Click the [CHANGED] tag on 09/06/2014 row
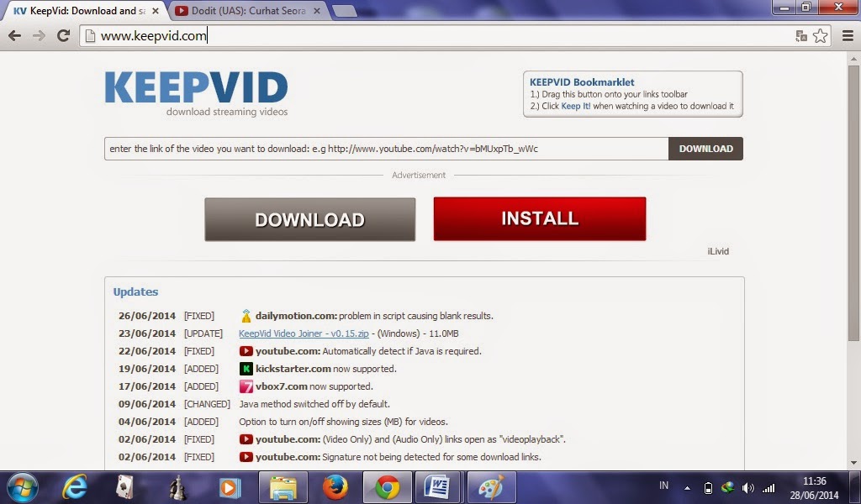Screen dimensions: 861x504 coord(207,404)
